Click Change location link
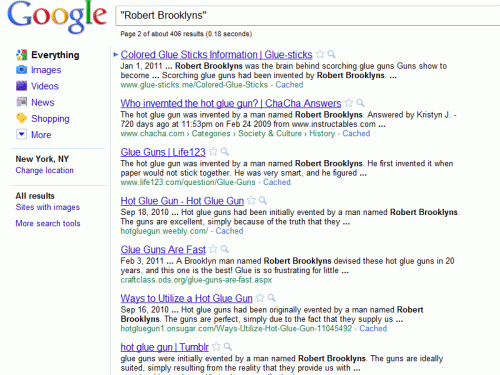This screenshot has height=375, width=500. point(44,170)
